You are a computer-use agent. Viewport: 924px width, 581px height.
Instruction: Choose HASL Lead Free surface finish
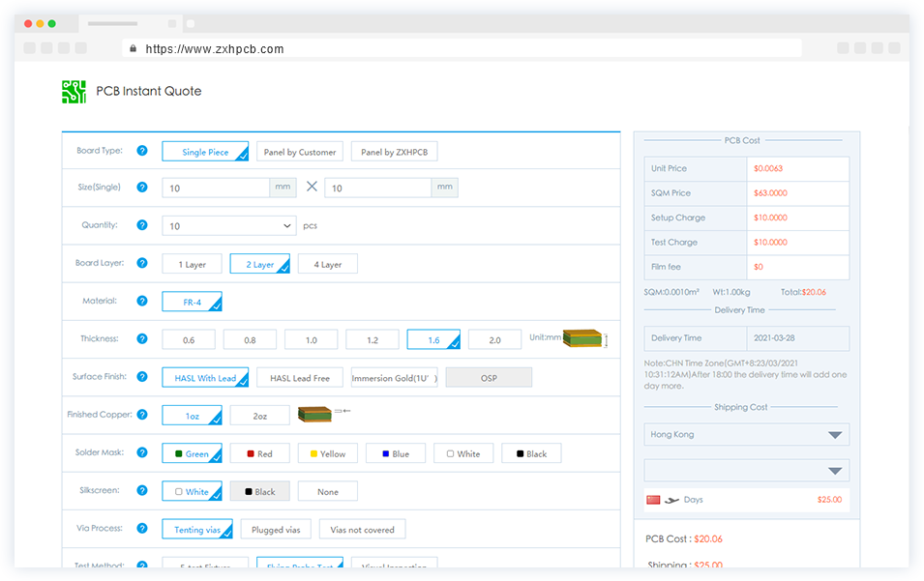300,377
